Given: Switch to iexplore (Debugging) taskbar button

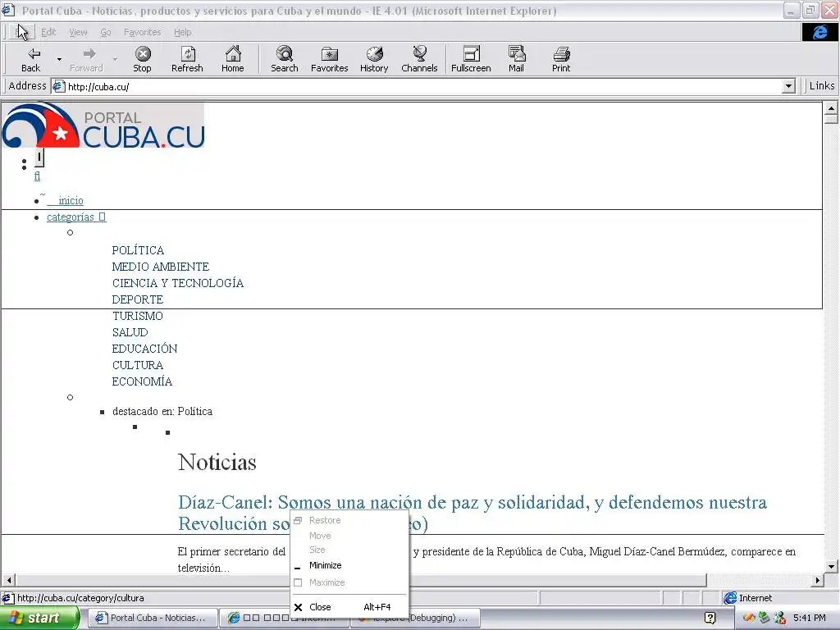Looking at the screenshot, I should coord(414,619).
